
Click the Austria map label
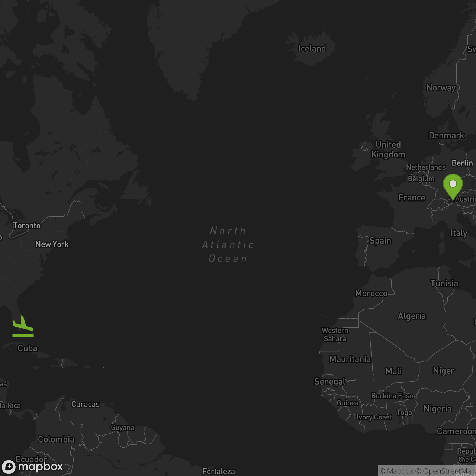[x=465, y=199]
